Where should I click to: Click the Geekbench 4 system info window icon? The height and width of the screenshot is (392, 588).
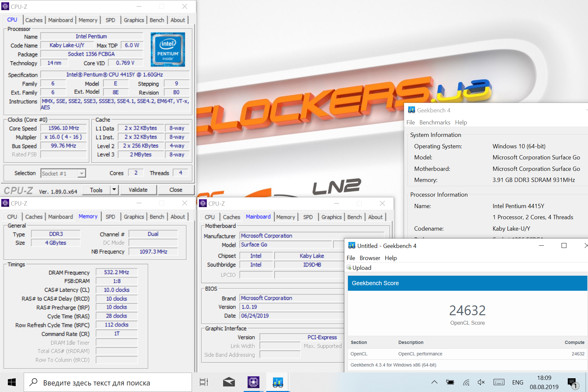click(x=411, y=110)
